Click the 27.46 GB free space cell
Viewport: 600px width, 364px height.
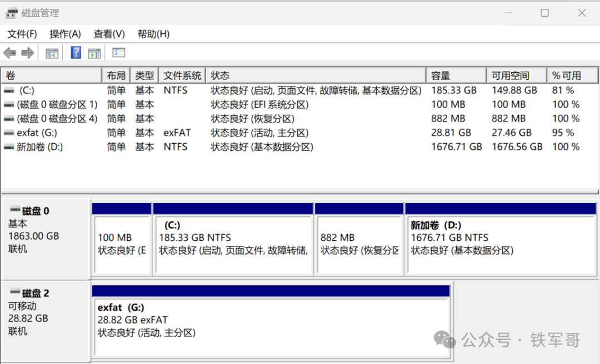512,133
